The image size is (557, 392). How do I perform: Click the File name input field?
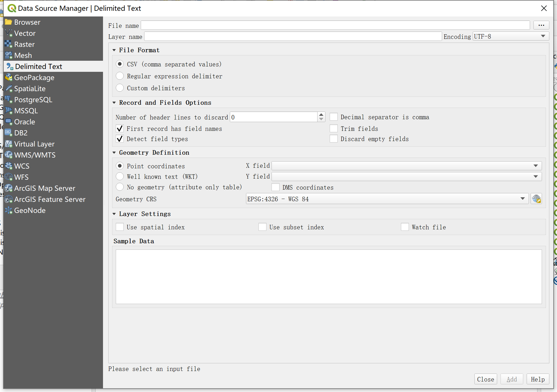pyautogui.click(x=335, y=25)
